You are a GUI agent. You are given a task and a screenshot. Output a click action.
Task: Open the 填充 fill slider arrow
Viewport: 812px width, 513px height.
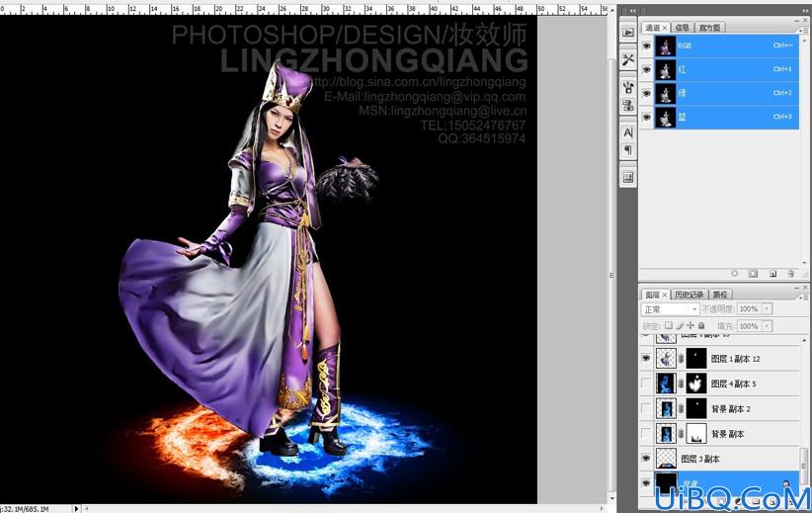point(768,326)
